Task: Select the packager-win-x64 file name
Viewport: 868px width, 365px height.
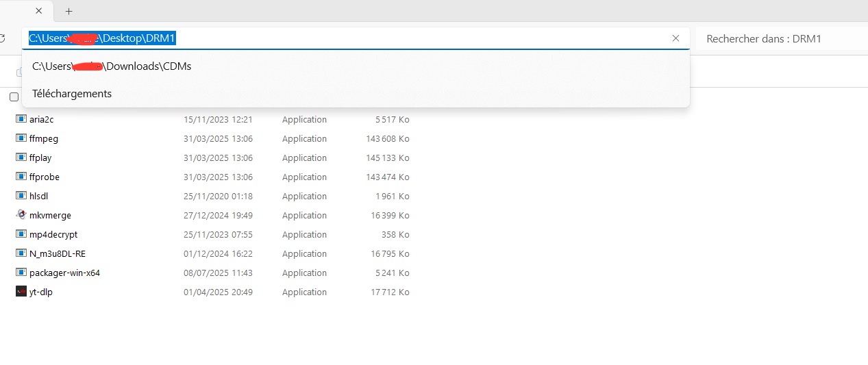Action: tap(64, 273)
